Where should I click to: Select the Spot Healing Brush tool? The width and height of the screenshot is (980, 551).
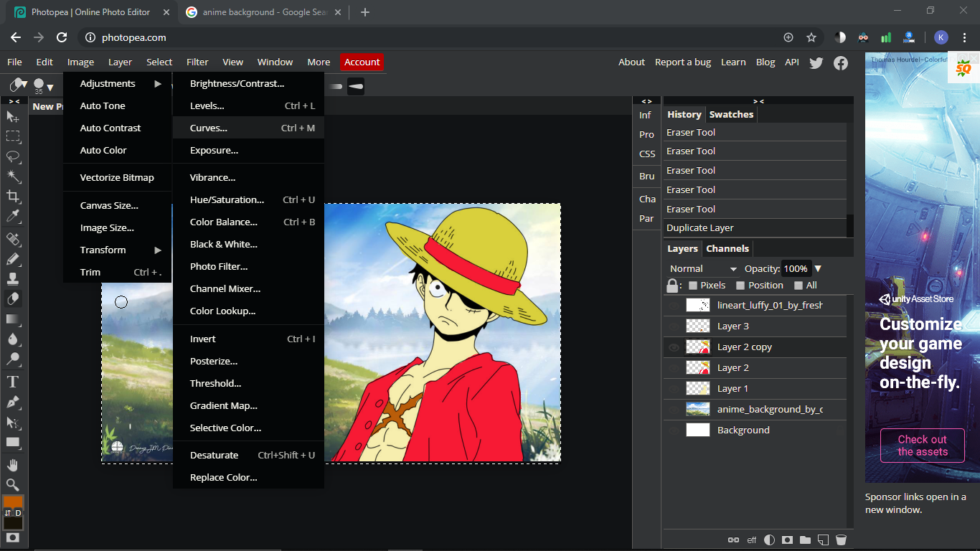tap(13, 239)
